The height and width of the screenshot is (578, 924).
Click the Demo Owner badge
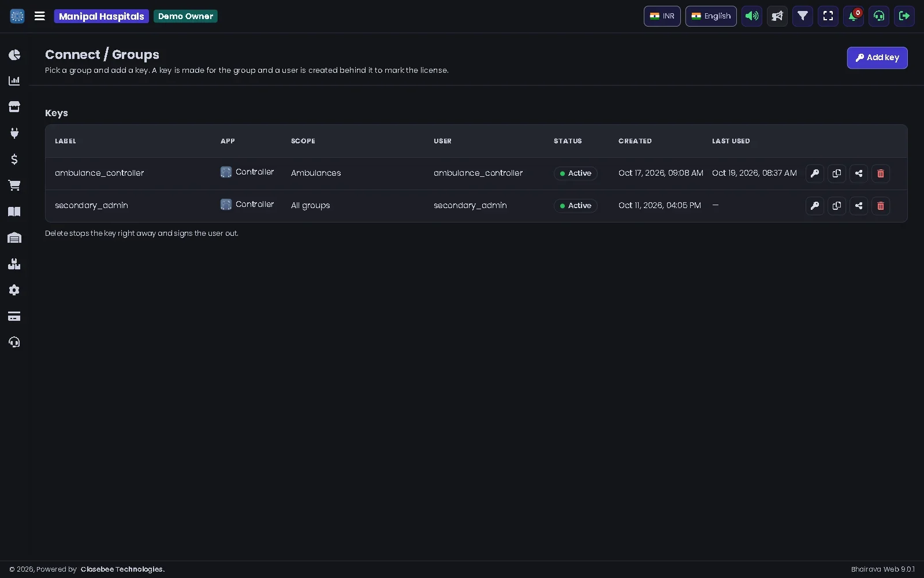pos(185,16)
